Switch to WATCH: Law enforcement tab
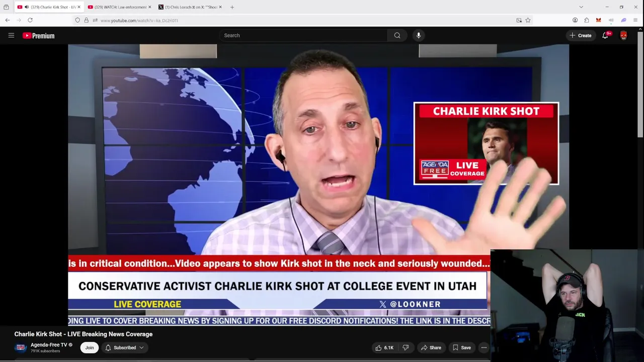This screenshot has height=362, width=644. click(119, 7)
